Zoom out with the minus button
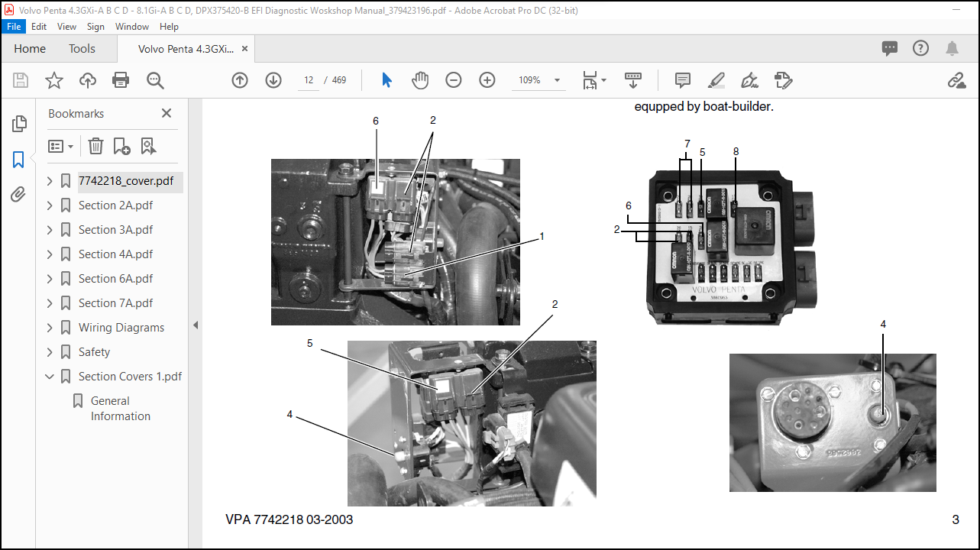980x550 pixels. (x=454, y=80)
